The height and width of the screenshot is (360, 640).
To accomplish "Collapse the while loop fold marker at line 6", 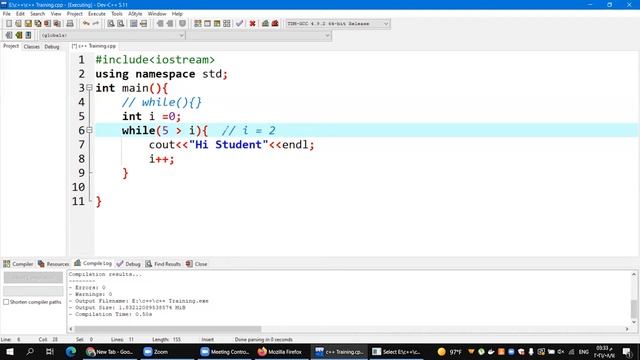I will [89, 130].
